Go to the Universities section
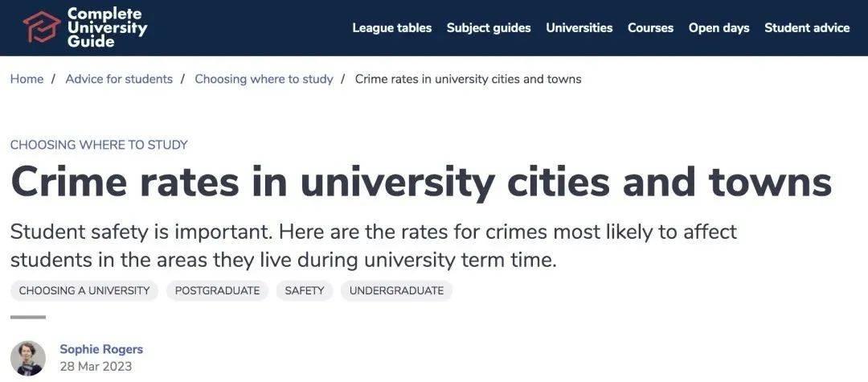 579,27
